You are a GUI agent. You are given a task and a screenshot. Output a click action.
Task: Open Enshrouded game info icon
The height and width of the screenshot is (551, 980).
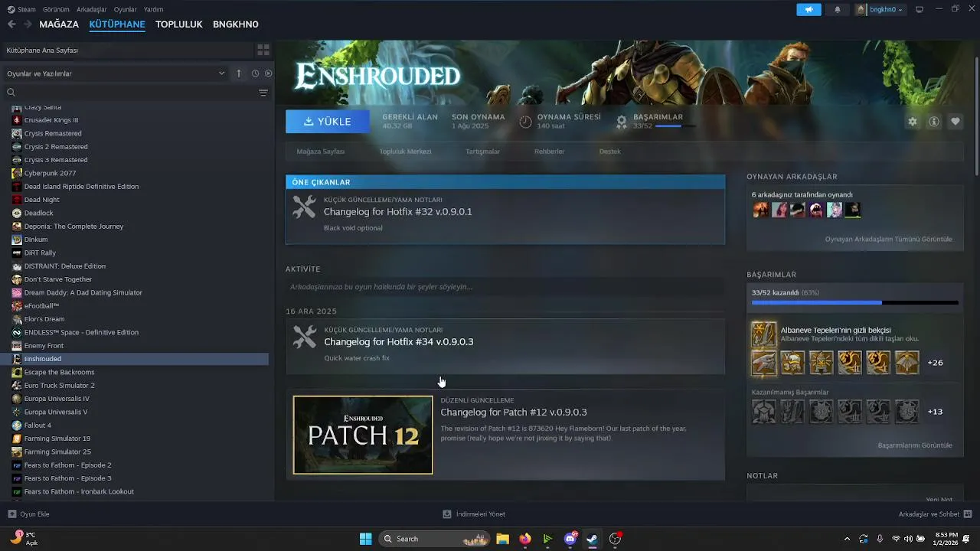[934, 122]
